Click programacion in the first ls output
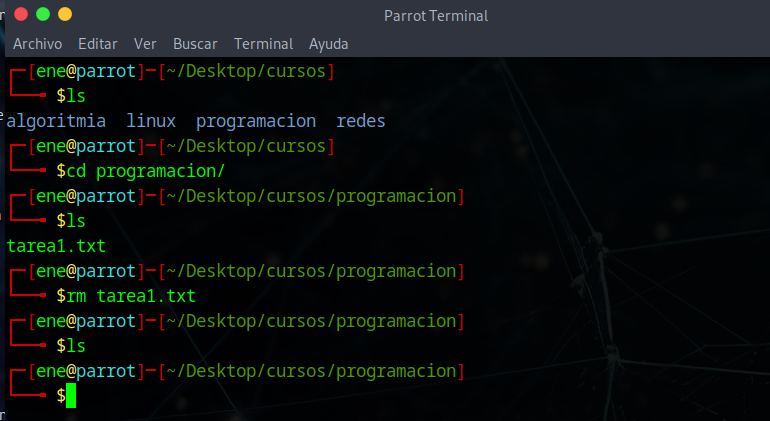Screen dimensions: 770x421 tap(255, 121)
